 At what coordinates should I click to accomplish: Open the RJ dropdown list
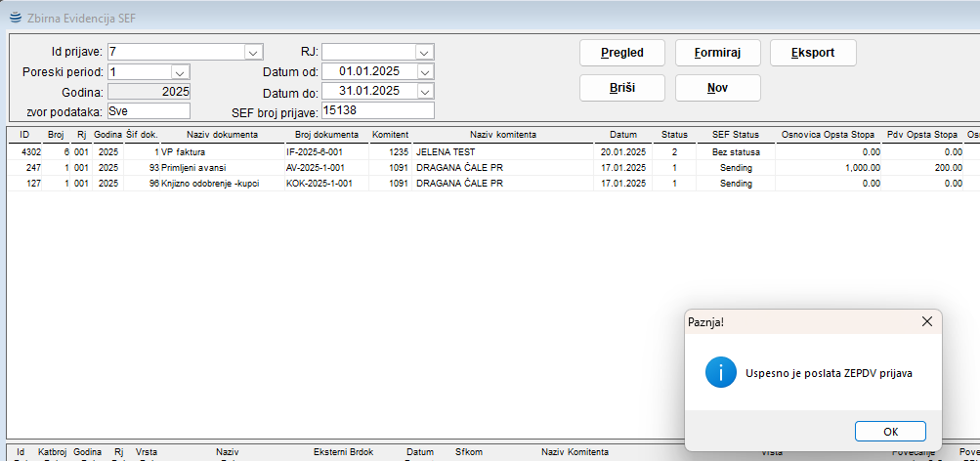point(424,52)
